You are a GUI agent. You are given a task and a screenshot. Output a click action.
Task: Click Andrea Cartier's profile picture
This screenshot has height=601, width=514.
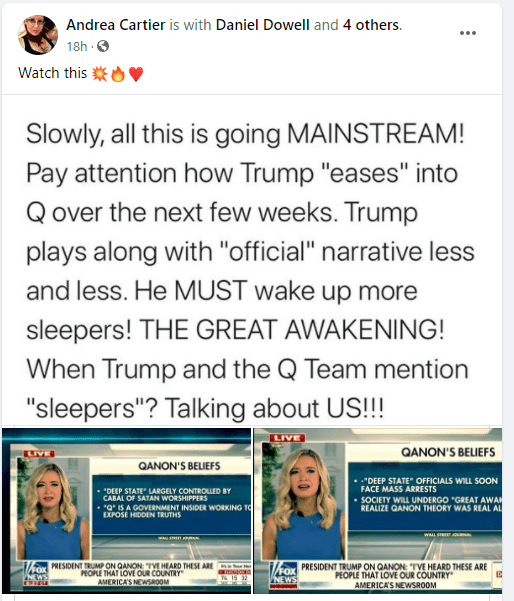coord(38,35)
